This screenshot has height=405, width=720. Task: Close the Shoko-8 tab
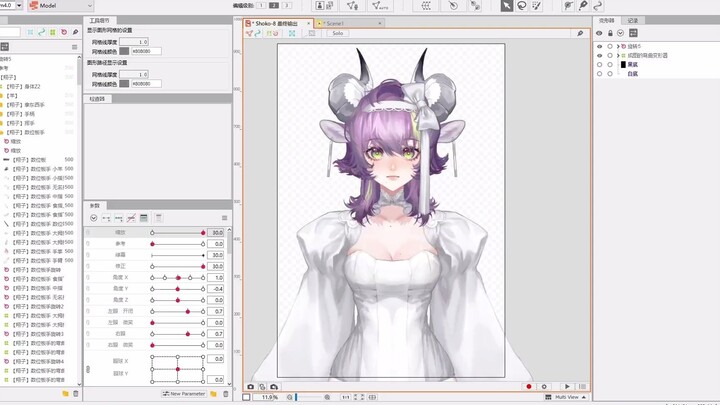click(309, 23)
